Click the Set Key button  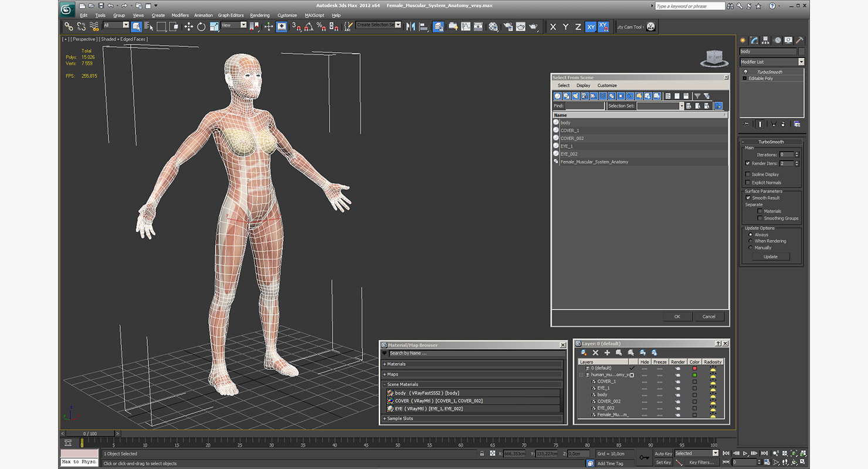point(663,463)
